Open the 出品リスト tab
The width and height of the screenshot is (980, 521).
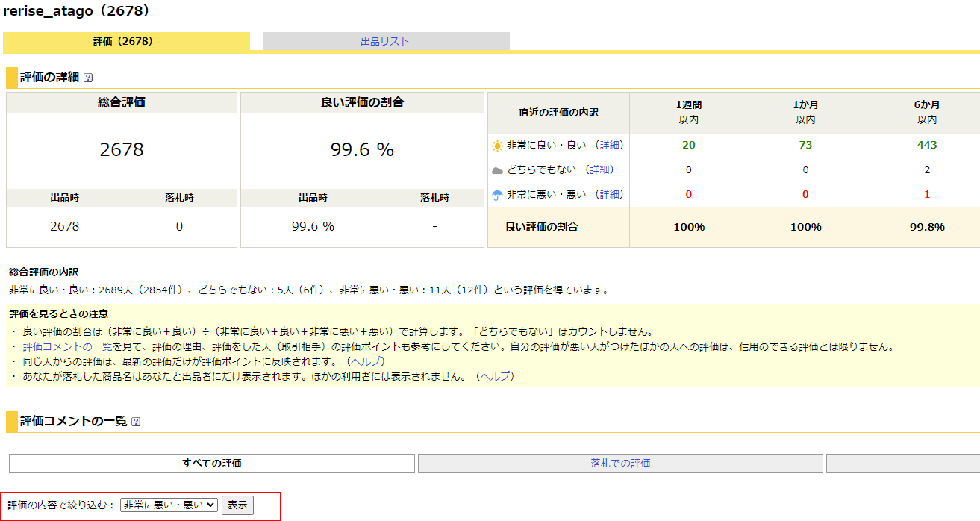pos(385,42)
